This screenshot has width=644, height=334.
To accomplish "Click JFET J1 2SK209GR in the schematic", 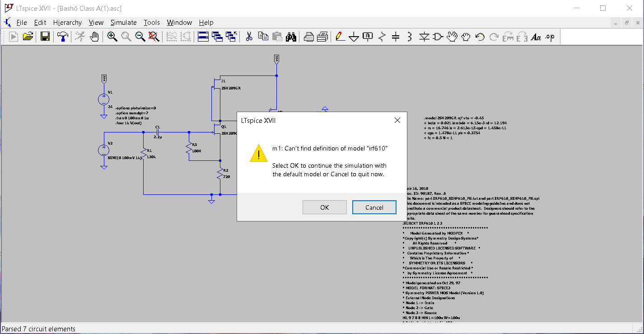I will [217, 85].
